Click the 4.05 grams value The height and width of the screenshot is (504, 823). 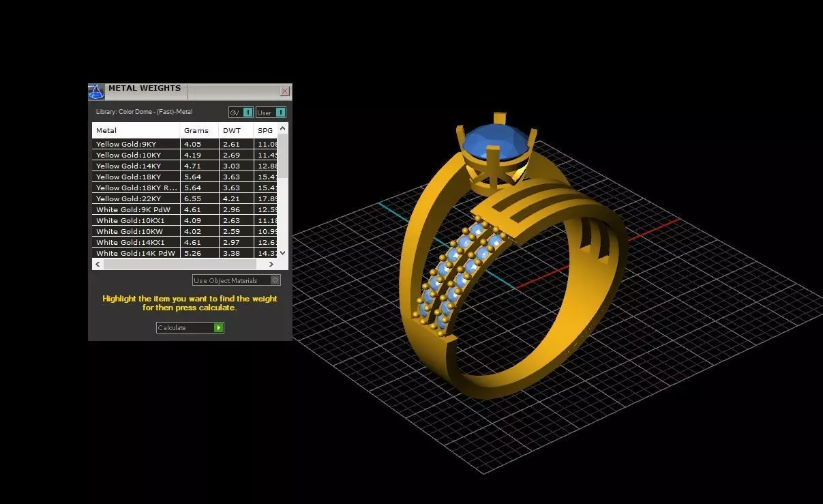pos(192,144)
